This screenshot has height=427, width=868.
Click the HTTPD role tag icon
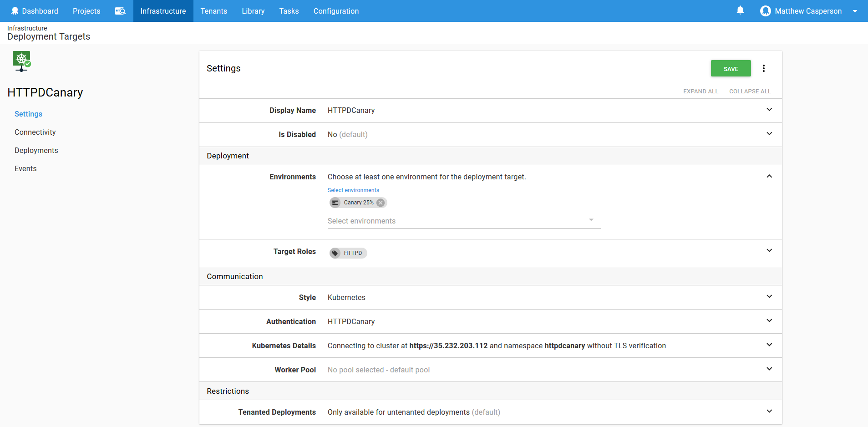pos(335,253)
